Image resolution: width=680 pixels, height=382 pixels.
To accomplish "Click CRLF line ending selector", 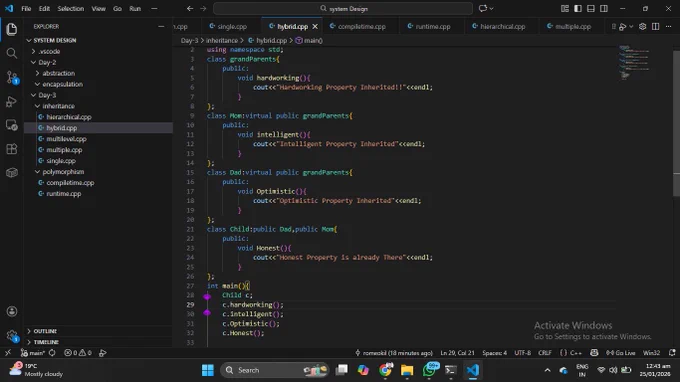I will pyautogui.click(x=545, y=353).
